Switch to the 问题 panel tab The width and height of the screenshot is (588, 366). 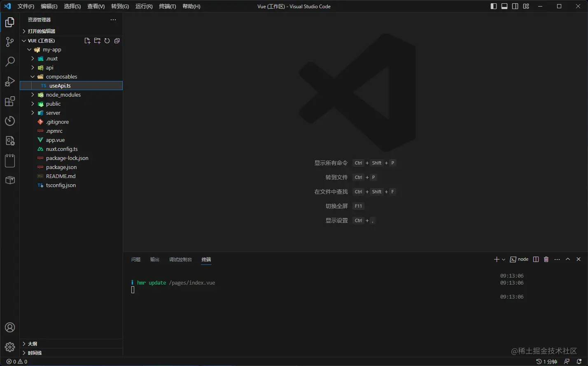(136, 259)
